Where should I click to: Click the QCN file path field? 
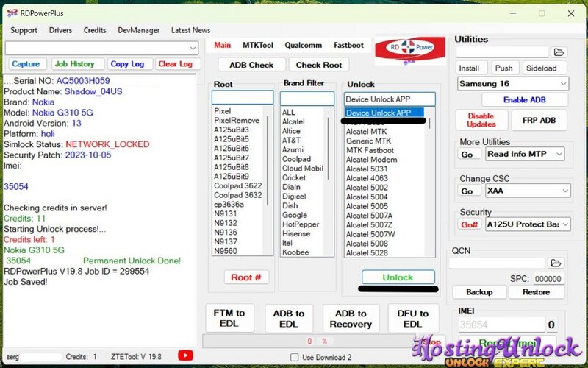pos(498,263)
